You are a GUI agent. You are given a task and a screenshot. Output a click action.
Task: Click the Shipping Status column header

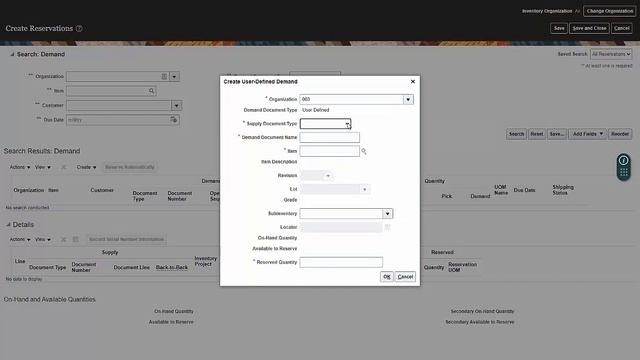[x=563, y=190]
